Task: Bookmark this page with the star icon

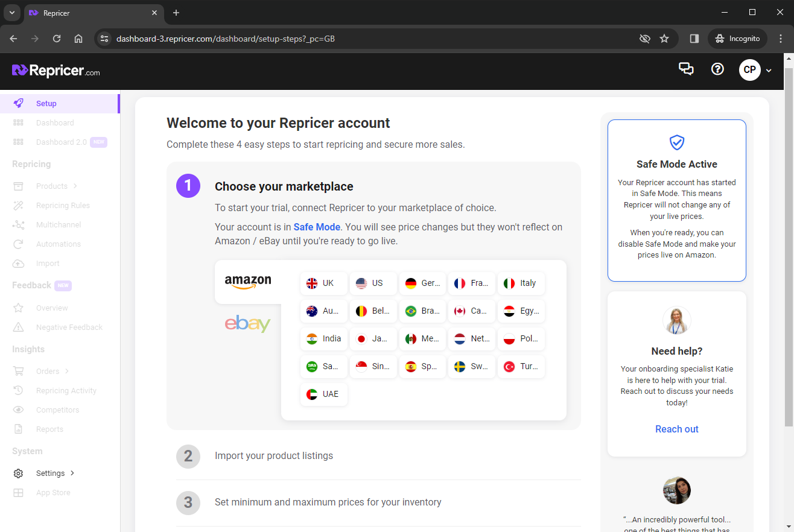Action: pyautogui.click(x=664, y=39)
